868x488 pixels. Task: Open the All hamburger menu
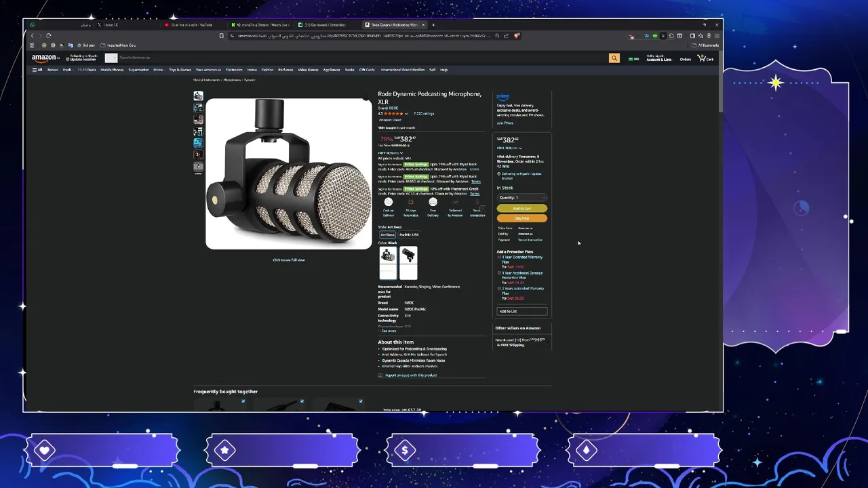click(37, 70)
